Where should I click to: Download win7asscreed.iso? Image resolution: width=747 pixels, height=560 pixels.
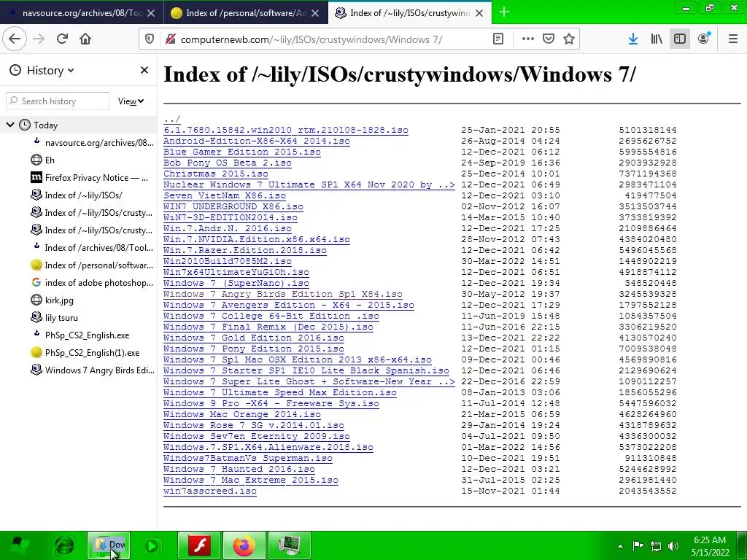(210, 491)
